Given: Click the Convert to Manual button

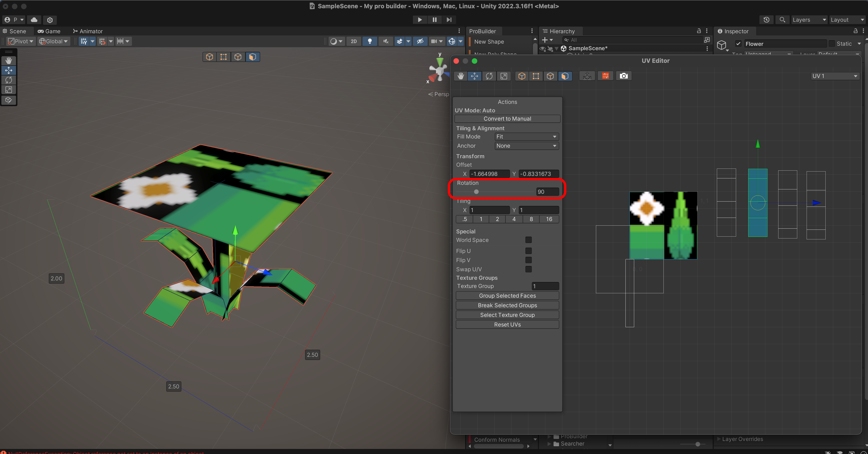Looking at the screenshot, I should (507, 119).
